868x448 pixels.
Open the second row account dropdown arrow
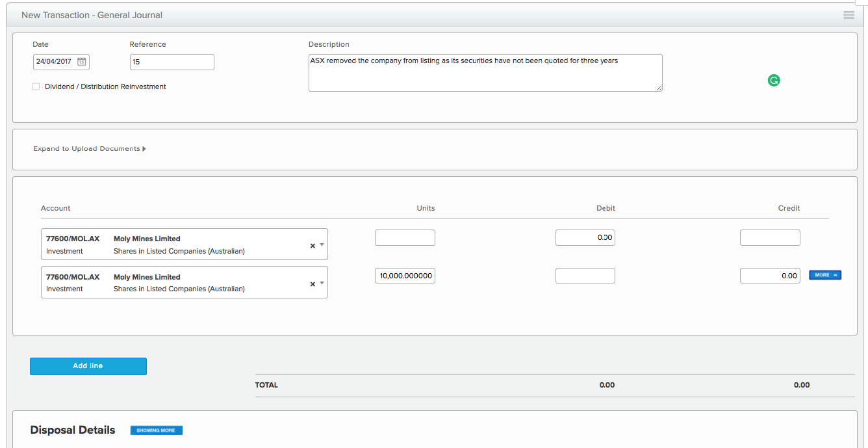322,283
